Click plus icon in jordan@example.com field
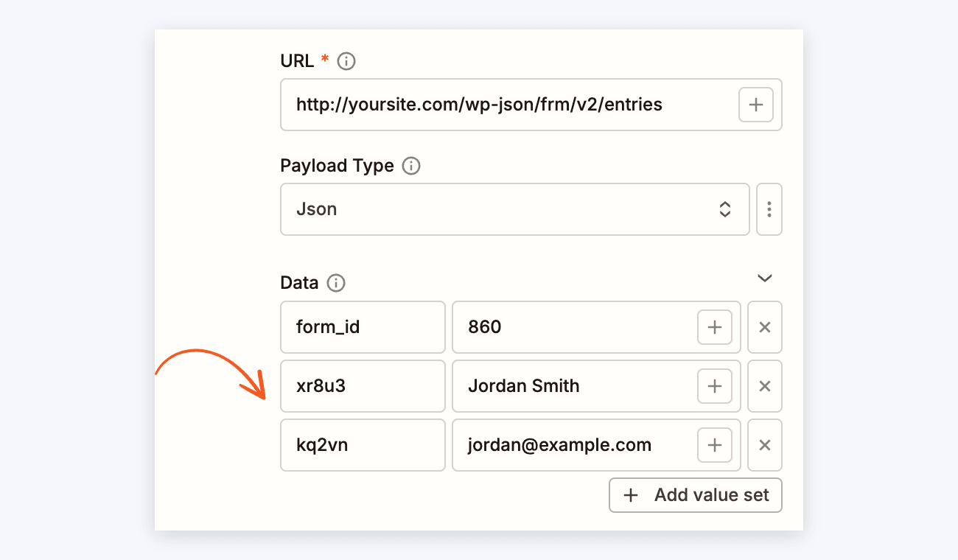 (715, 445)
